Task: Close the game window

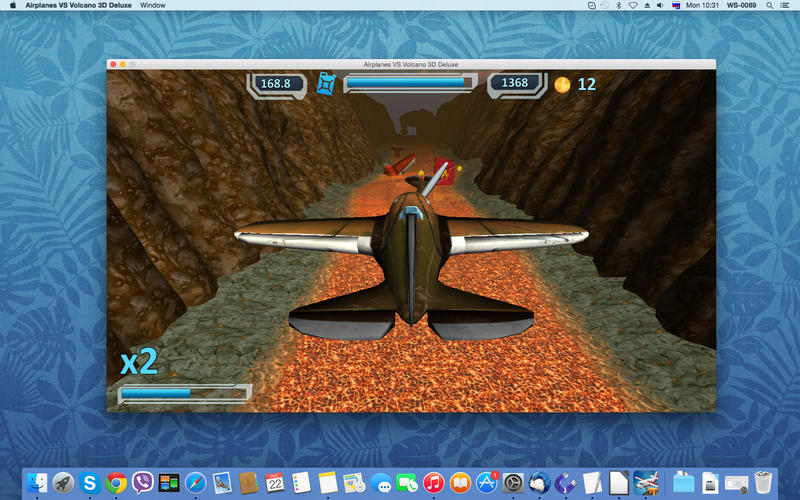Action: coord(113,64)
